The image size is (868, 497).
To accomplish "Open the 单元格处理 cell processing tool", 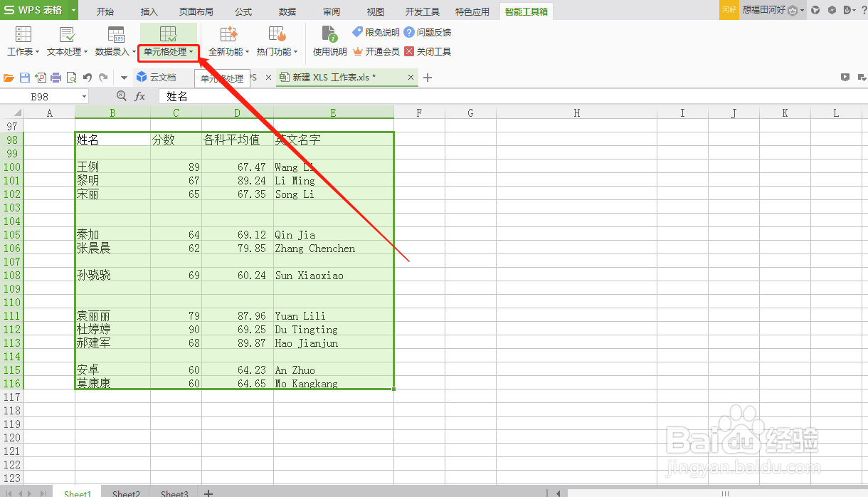I will point(168,42).
